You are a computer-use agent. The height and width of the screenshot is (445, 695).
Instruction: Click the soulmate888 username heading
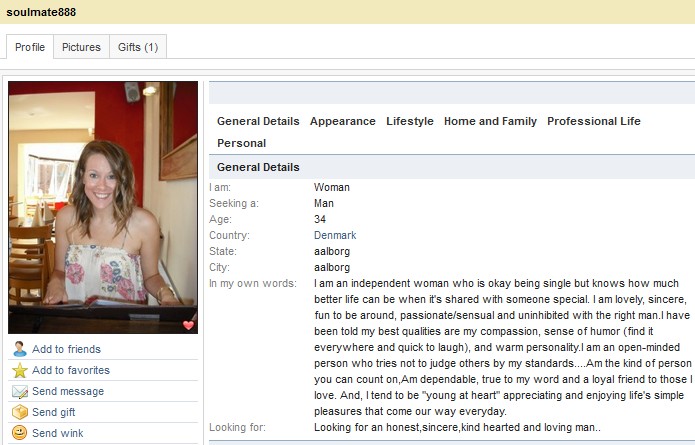pos(41,12)
